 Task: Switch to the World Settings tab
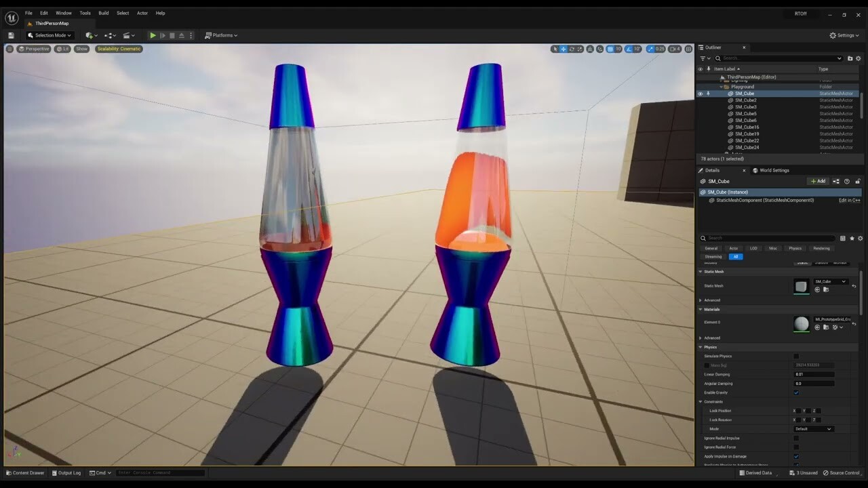coord(774,171)
